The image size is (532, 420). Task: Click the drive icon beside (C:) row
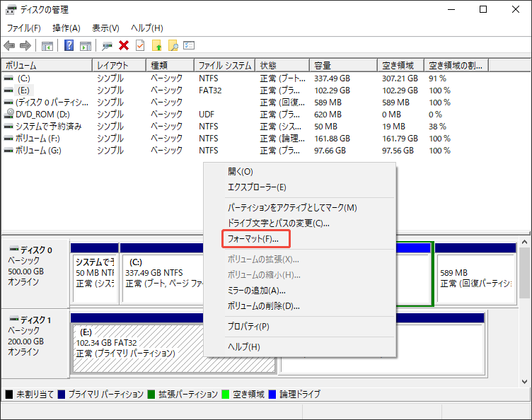tap(8, 78)
